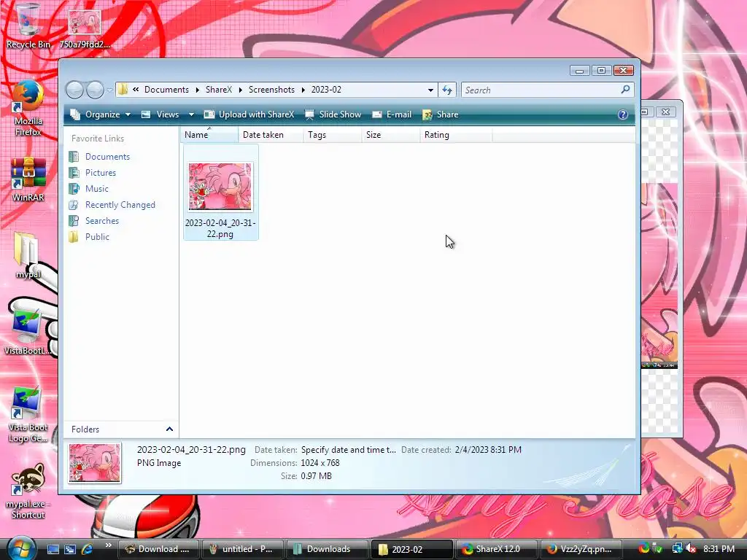Select 2023-02 in the address breadcrumb
Viewport: 747px width, 560px height.
pos(326,90)
